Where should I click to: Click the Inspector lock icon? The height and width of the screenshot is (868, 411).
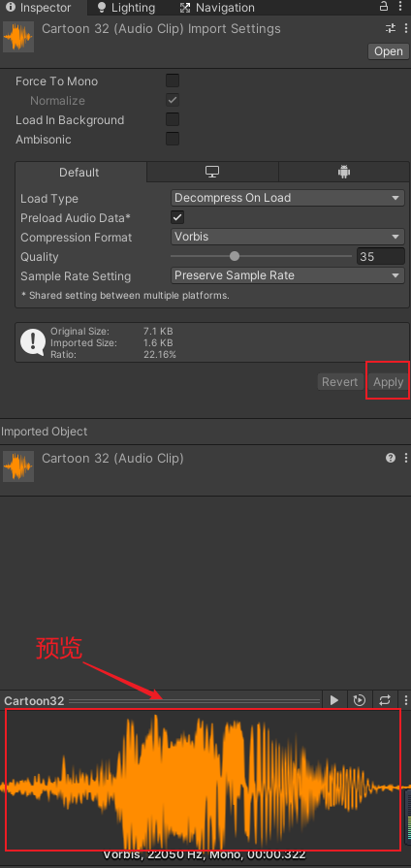coord(383,6)
